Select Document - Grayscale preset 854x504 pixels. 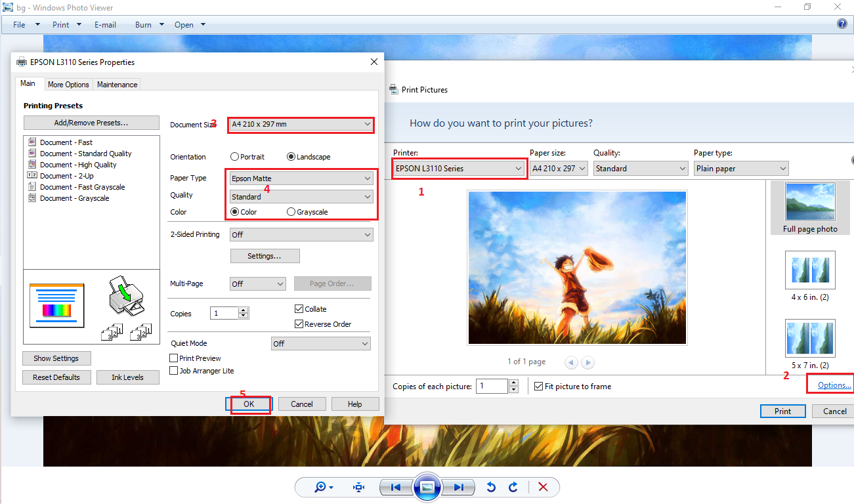[74, 198]
